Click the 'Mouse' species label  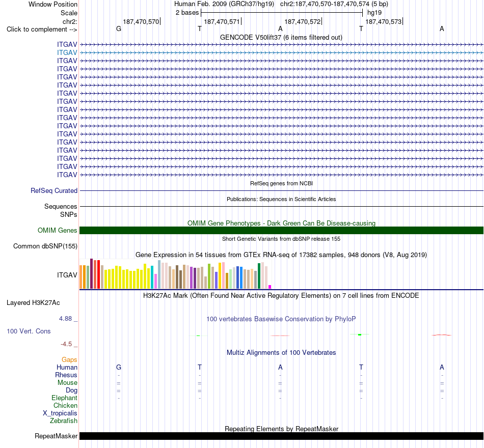coord(67,383)
